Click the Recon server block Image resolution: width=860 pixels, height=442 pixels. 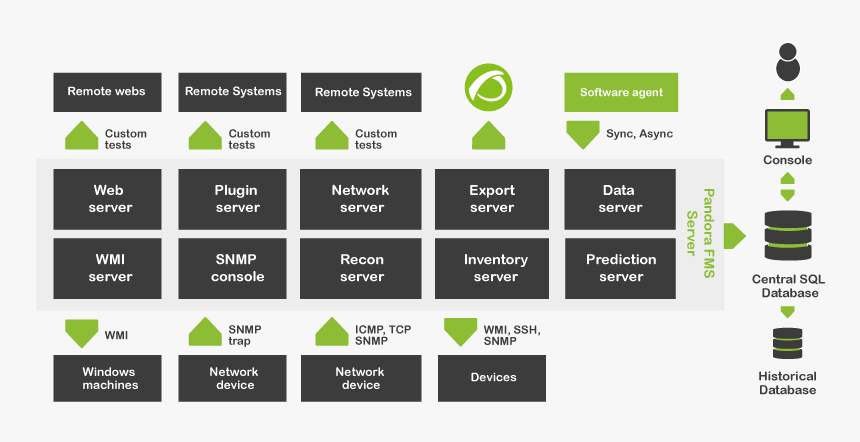(x=360, y=268)
